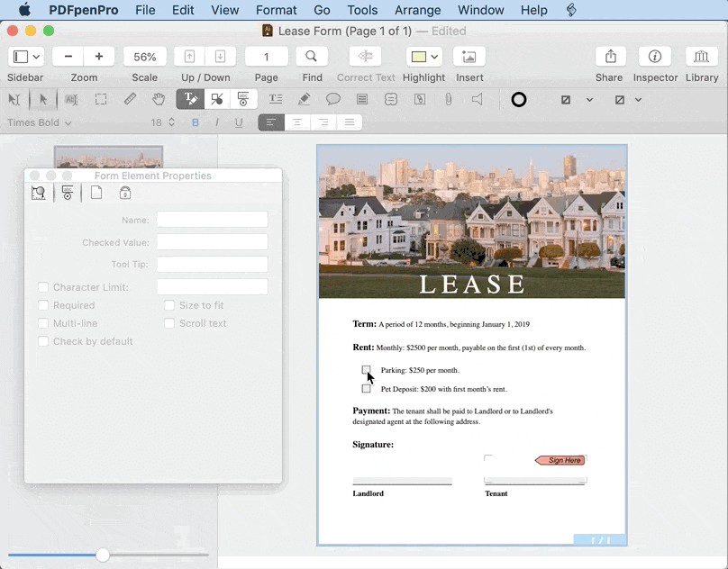Click the Find magnifying glass icon

pyautogui.click(x=312, y=55)
